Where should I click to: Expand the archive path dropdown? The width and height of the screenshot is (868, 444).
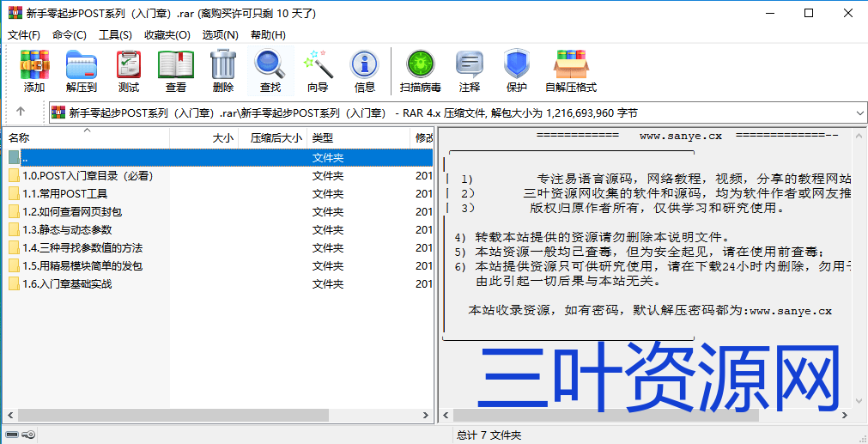[859, 113]
